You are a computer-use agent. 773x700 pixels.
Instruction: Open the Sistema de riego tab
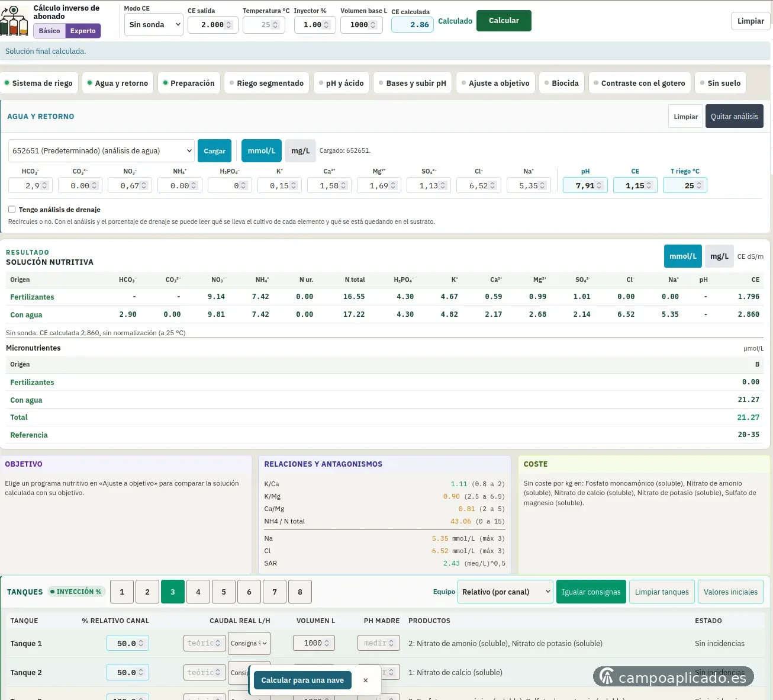38,83
